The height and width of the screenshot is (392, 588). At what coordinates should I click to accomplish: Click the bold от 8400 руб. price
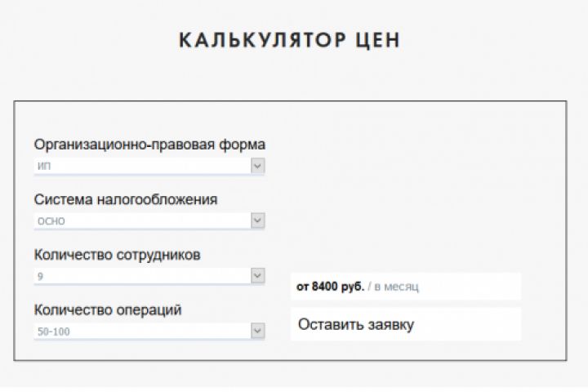(330, 287)
